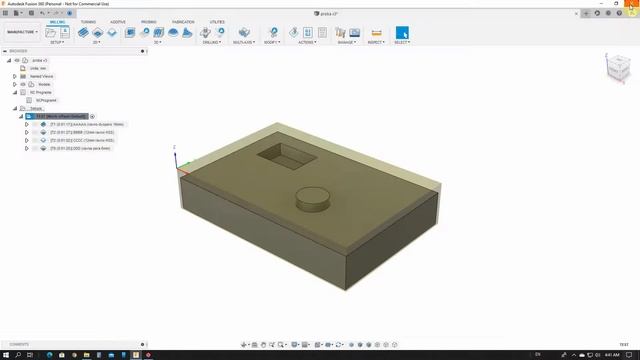This screenshot has width=640, height=360.
Task: Open File Explorer from taskbar
Action: [87, 355]
